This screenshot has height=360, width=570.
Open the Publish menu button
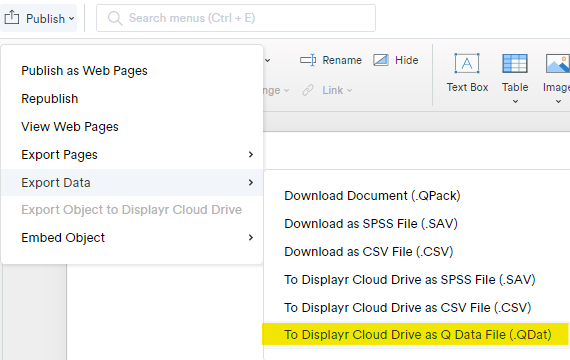pyautogui.click(x=39, y=18)
